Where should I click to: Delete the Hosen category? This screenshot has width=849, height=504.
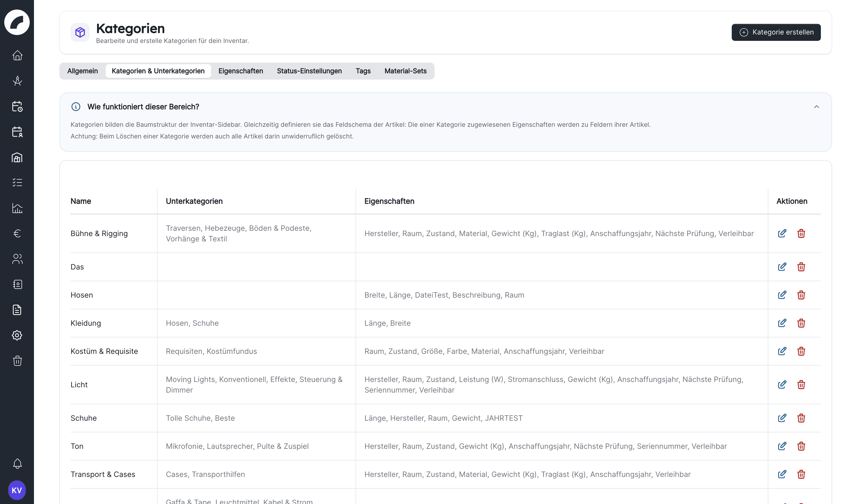801,295
